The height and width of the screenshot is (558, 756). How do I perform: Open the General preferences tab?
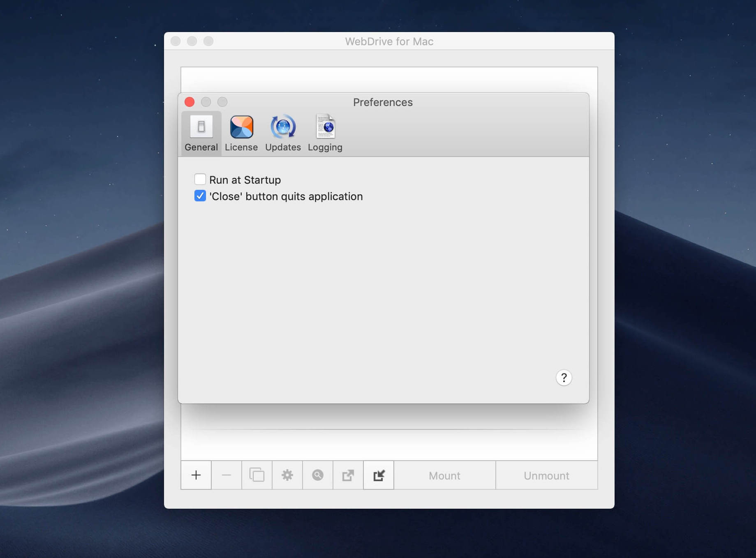pos(201,134)
